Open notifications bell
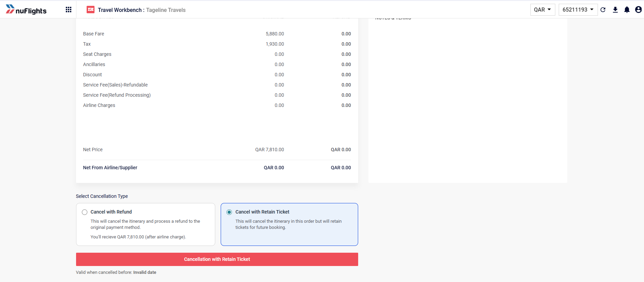The height and width of the screenshot is (282, 644). tap(627, 10)
